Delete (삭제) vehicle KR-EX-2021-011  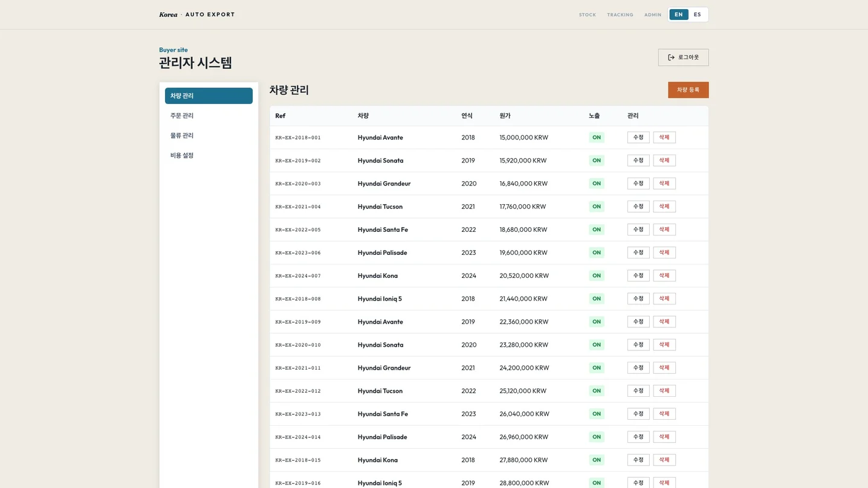(x=664, y=368)
